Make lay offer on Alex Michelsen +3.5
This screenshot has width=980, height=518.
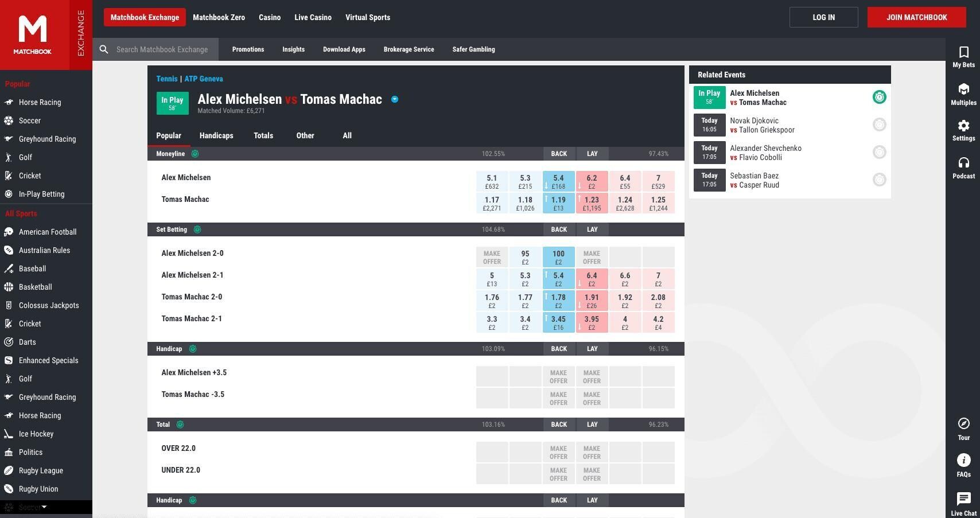click(x=592, y=376)
